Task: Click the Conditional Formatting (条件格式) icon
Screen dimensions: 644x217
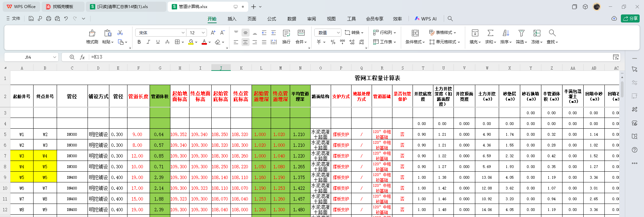Action: click(415, 33)
